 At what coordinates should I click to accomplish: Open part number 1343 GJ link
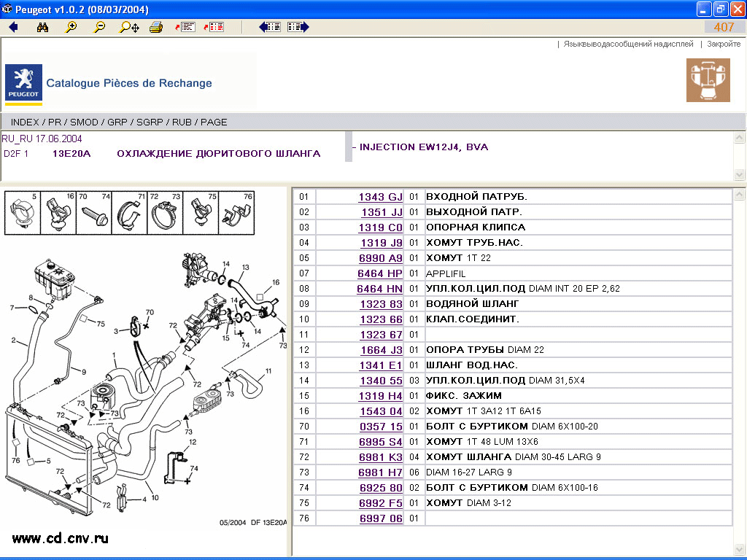[x=380, y=197]
